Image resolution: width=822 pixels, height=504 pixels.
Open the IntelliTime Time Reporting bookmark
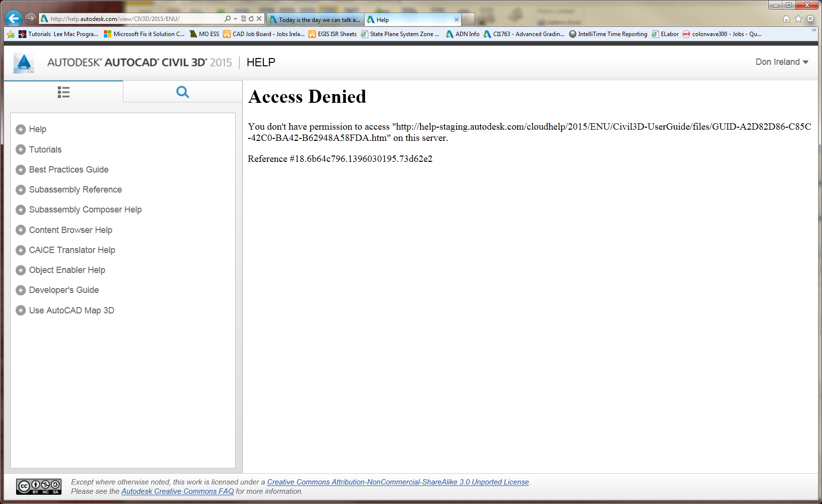click(608, 34)
